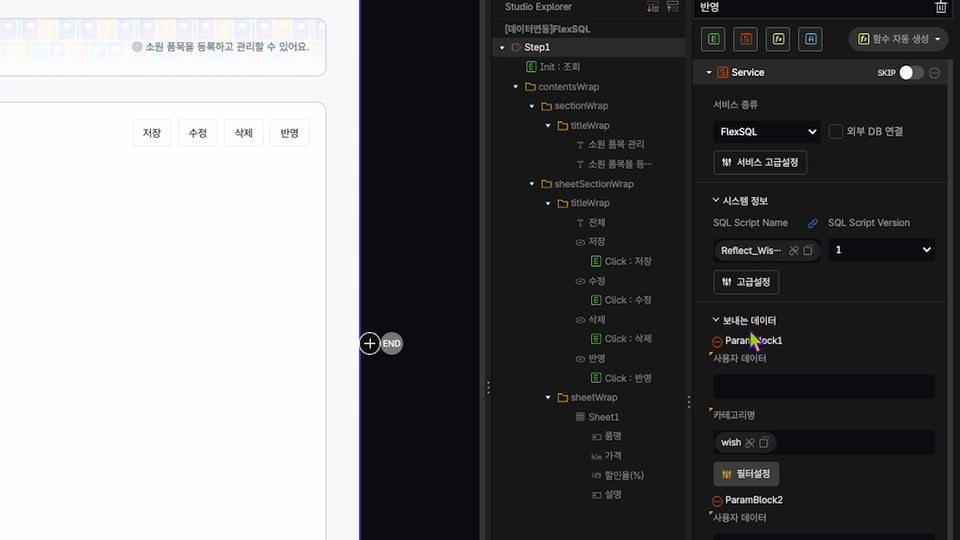Add a Service block with orange S icon
This screenshot has width=960, height=540.
click(746, 39)
